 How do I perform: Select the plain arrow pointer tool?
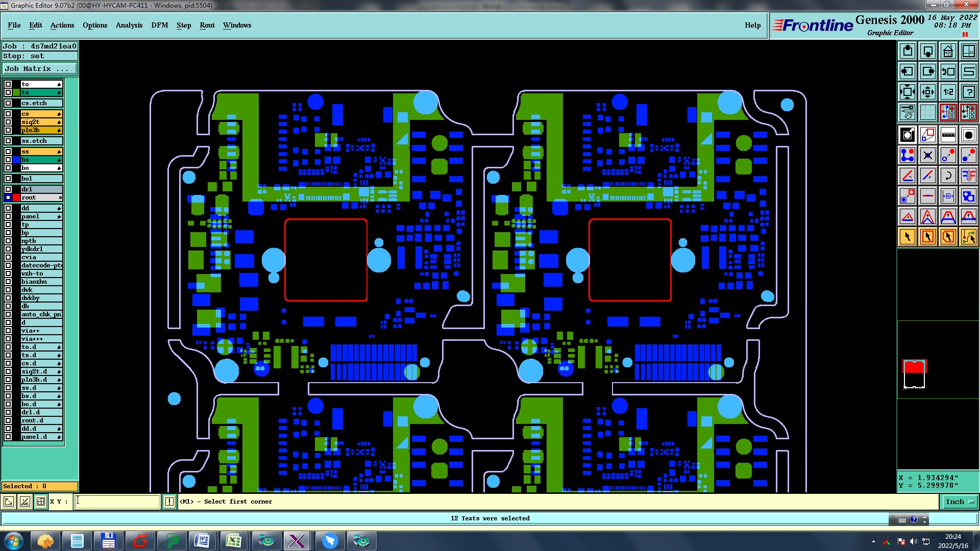[908, 237]
